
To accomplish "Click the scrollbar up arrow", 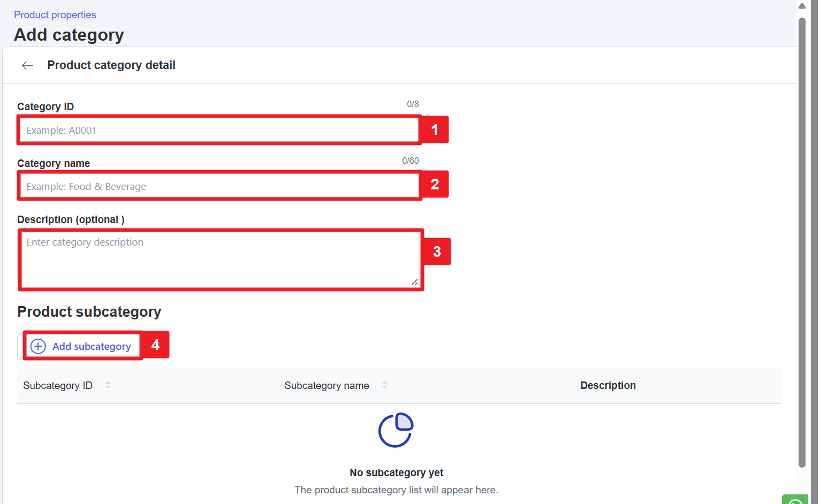I will 802,6.
